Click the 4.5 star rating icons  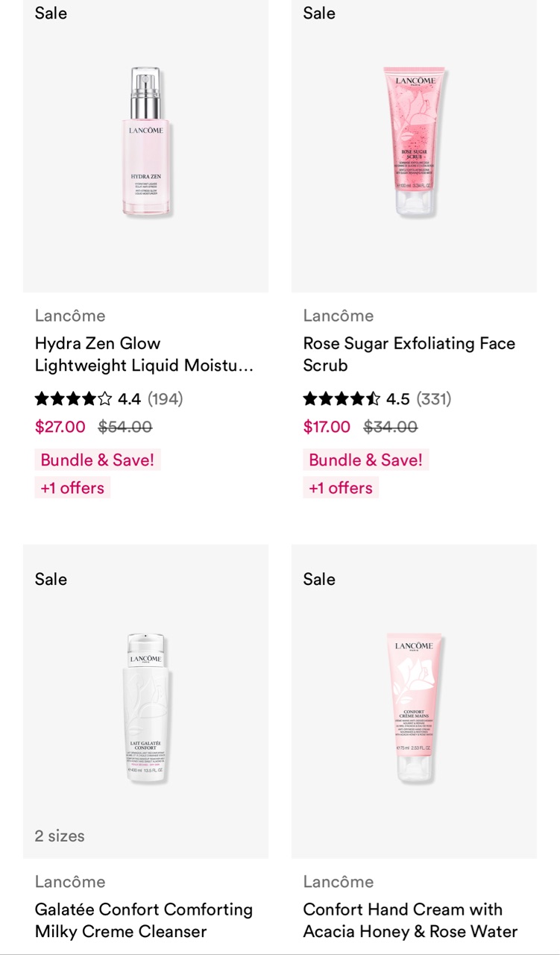[x=342, y=399]
